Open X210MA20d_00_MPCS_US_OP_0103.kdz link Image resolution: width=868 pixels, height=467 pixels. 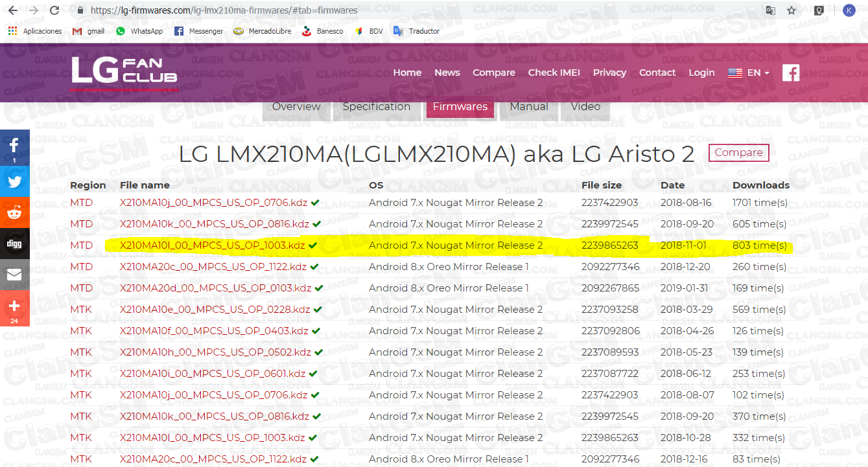coord(215,288)
